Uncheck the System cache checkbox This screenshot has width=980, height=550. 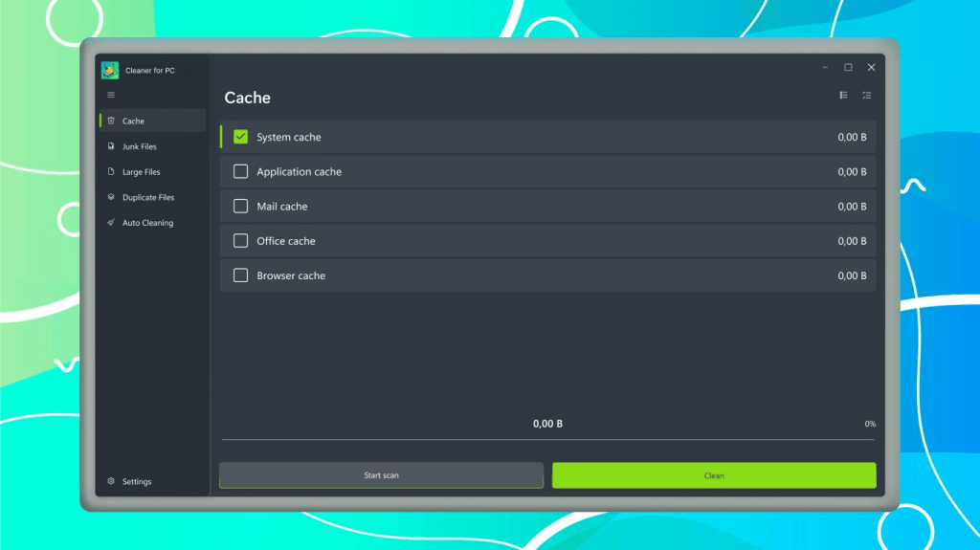point(240,137)
